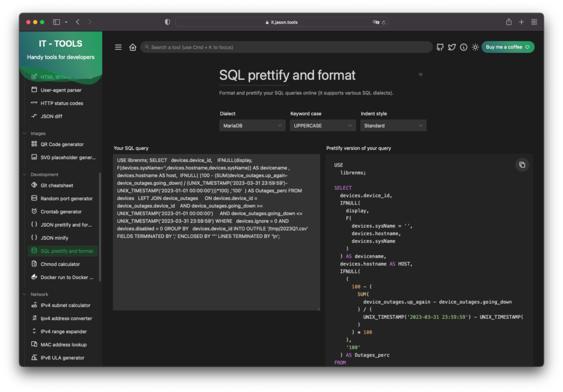Click the Safari translate icon
This screenshot has width=563, height=392.
(x=376, y=22)
